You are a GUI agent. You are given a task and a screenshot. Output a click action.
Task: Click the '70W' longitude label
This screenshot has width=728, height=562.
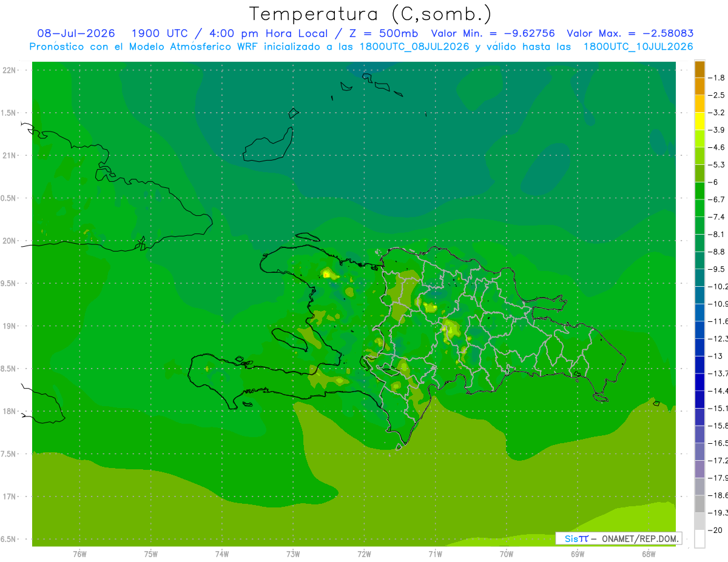coord(507,554)
